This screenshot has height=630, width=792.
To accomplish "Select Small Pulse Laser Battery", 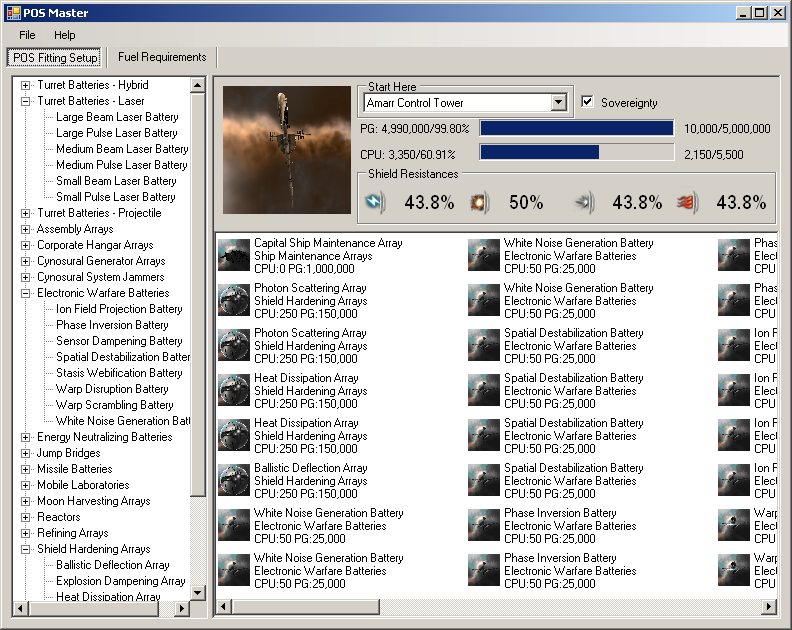I will click(116, 197).
